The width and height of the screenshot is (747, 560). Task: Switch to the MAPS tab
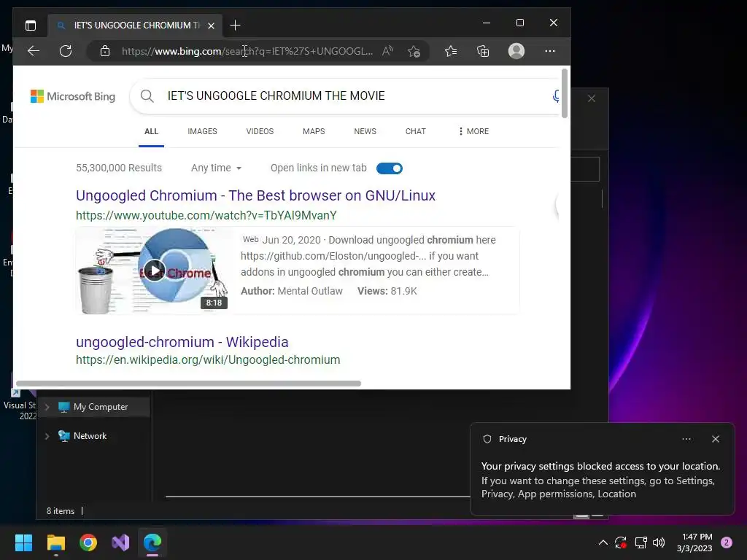(314, 131)
